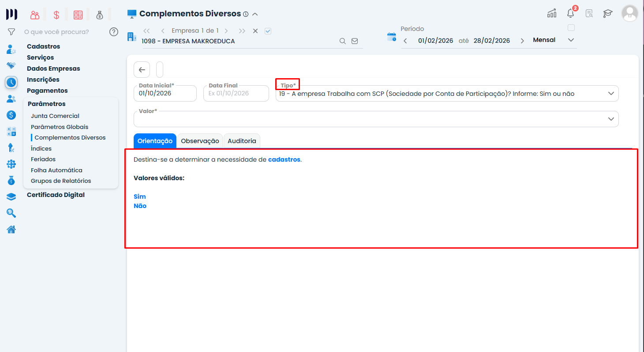Image resolution: width=644 pixels, height=352 pixels.
Task: Click the envelope icon beside company name
Action: [355, 41]
